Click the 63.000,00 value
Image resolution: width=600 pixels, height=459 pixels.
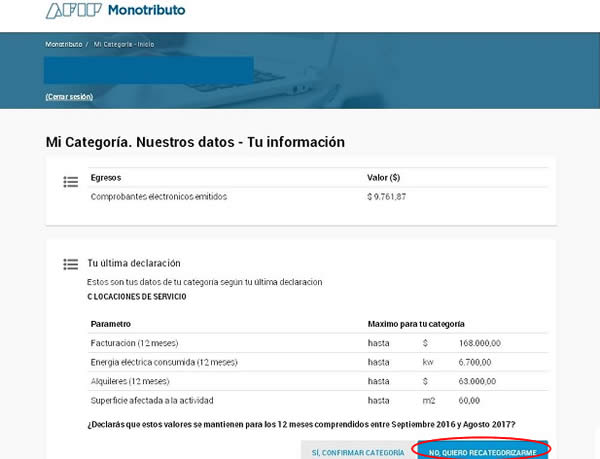point(477,381)
